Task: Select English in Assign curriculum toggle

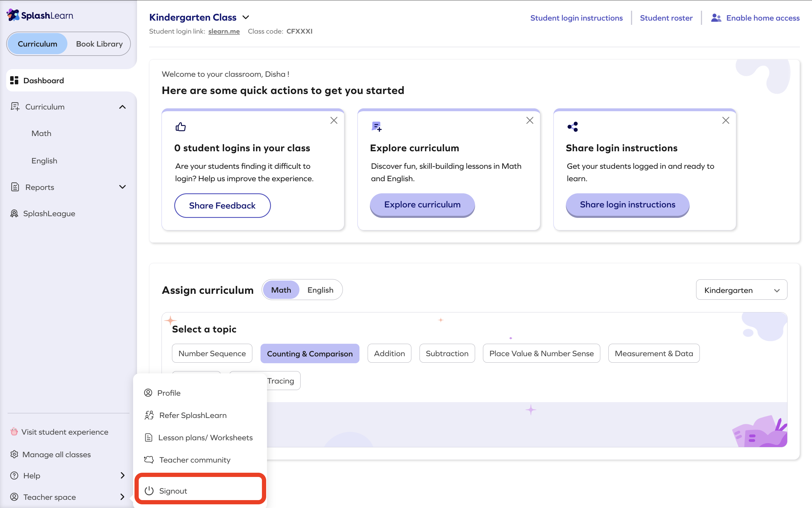Action: 321,290
